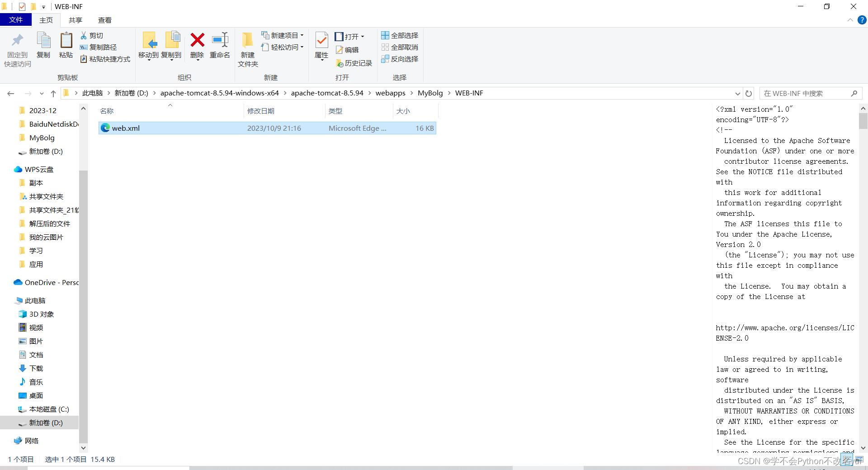
Task: Switch to the 查看 ribbon tab
Action: (105, 20)
